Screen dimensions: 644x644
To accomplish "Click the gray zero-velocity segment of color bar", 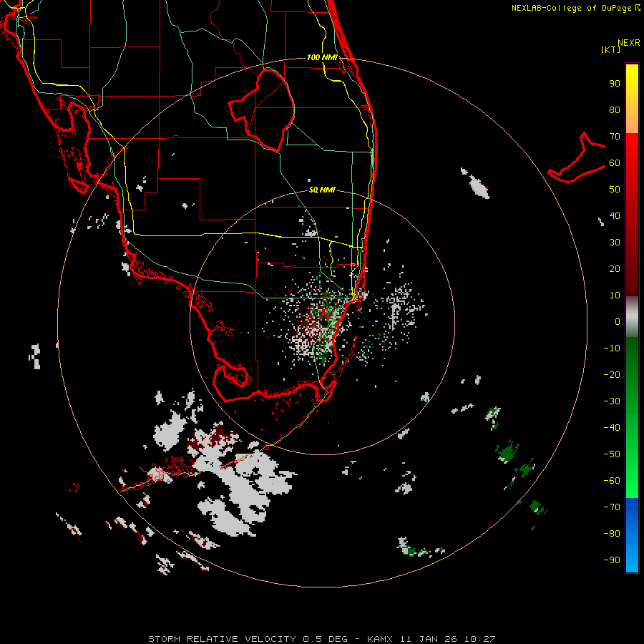I will [x=632, y=317].
